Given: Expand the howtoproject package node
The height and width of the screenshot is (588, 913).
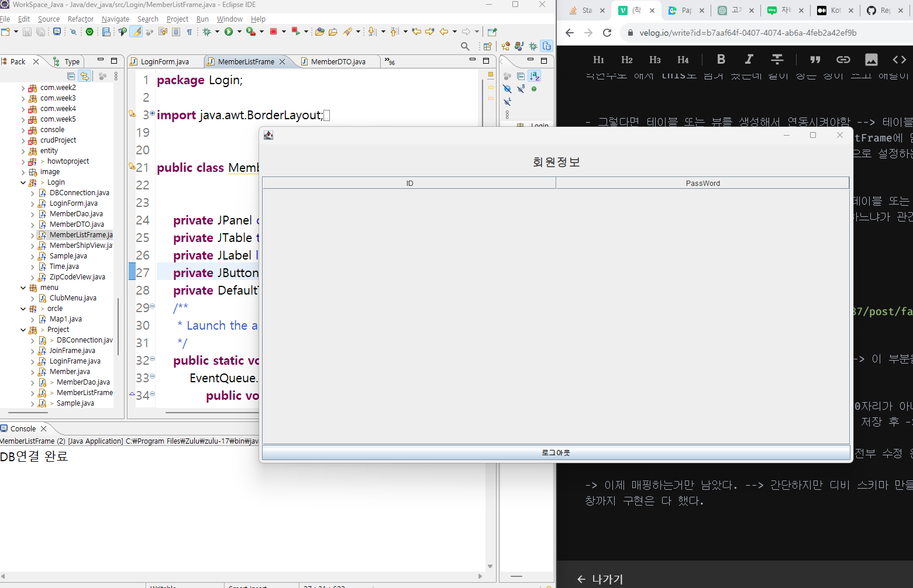Looking at the screenshot, I should coord(23,161).
